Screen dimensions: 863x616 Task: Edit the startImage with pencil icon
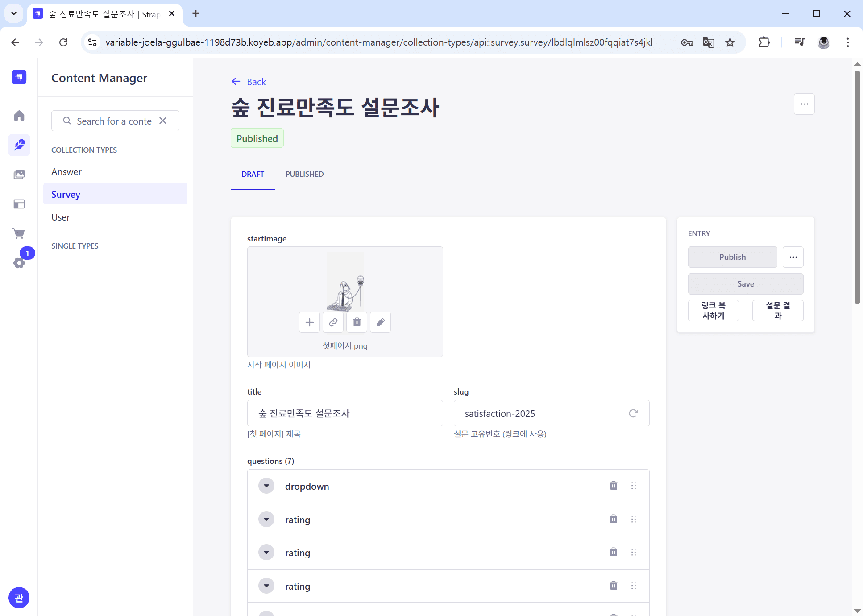coord(380,322)
